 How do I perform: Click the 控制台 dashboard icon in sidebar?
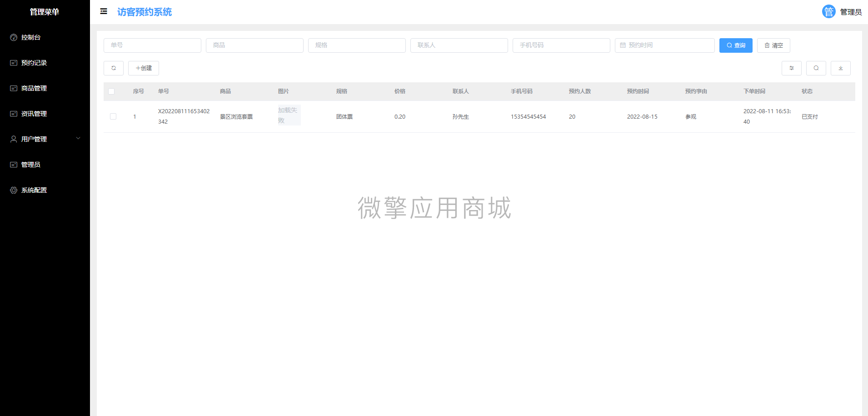coord(14,37)
